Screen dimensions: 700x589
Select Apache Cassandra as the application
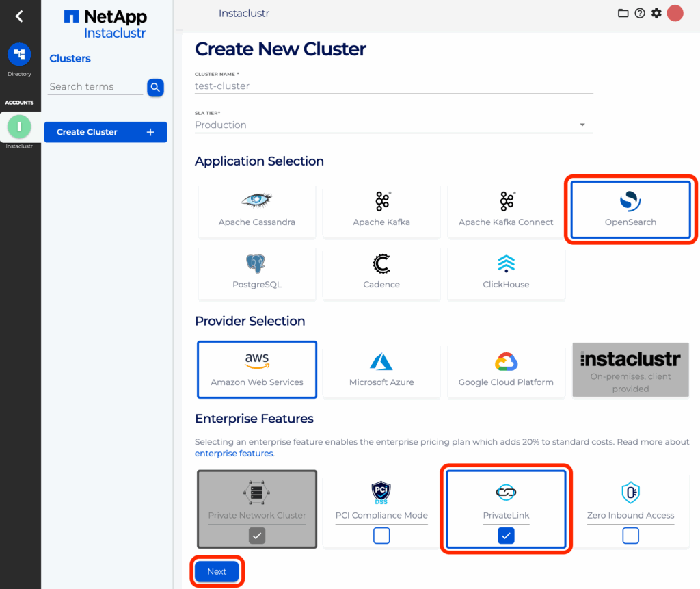[256, 209]
